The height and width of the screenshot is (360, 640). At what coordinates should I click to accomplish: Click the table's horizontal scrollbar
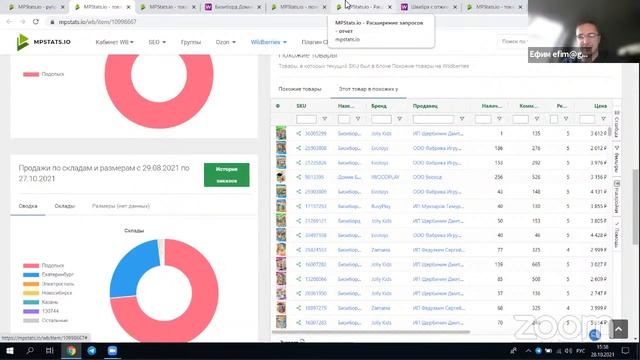(x=371, y=332)
